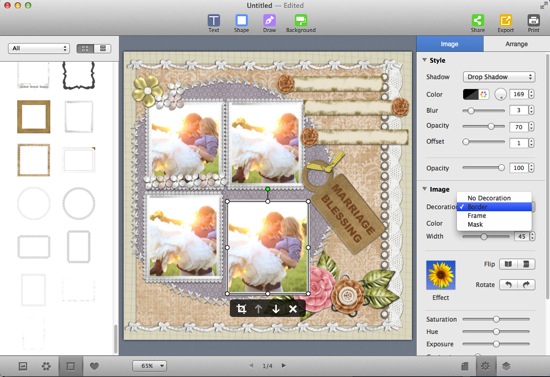Switch to the Arrange tab
This screenshot has width=550, height=377.
tap(516, 44)
